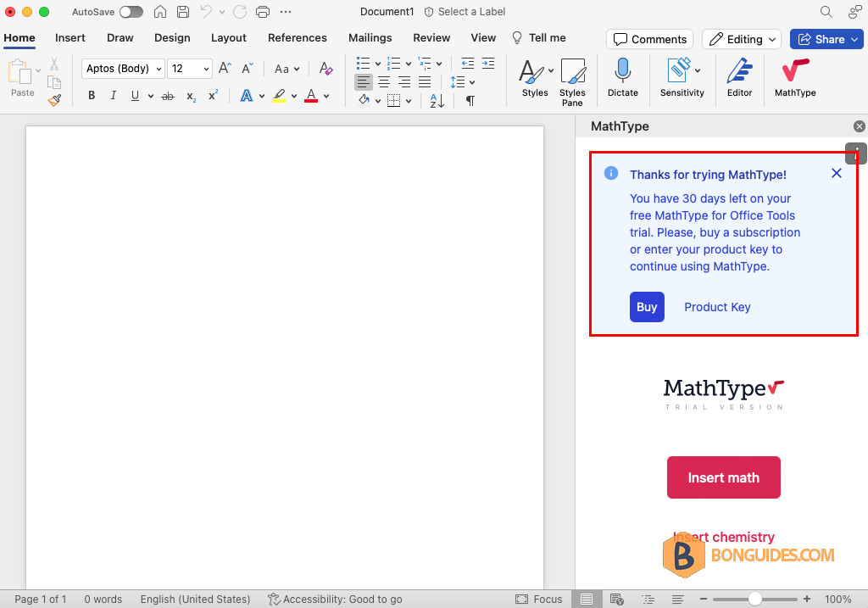Viewport: 868px width, 608px height.
Task: Toggle bold formatting
Action: (x=92, y=96)
